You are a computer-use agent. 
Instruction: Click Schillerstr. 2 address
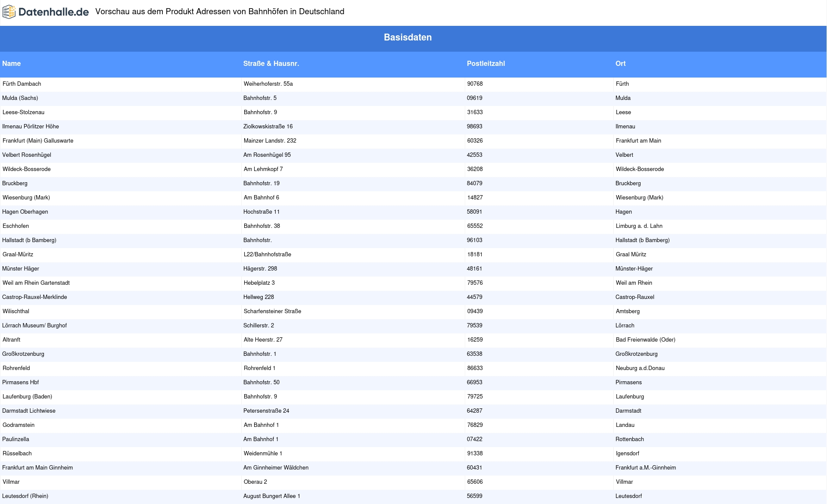258,326
